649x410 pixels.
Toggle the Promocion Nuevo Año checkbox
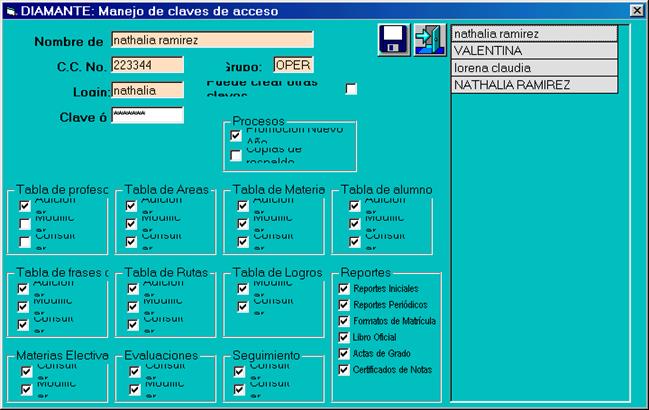pyautogui.click(x=236, y=135)
